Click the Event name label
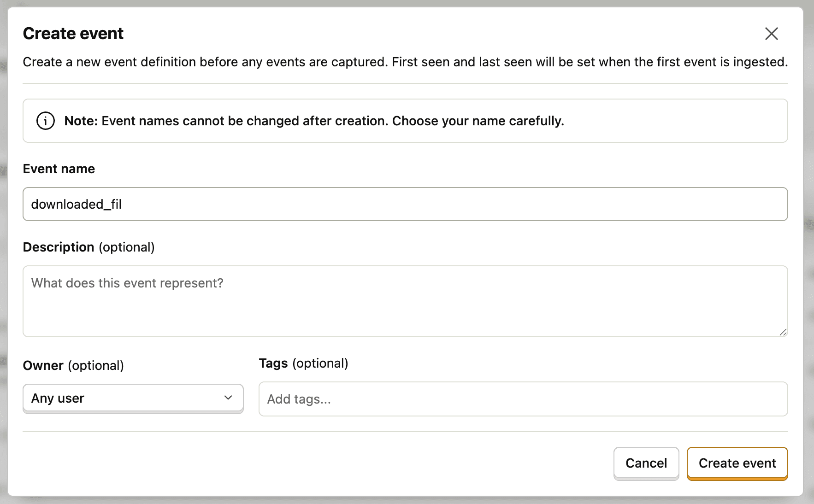814x504 pixels. 59,169
